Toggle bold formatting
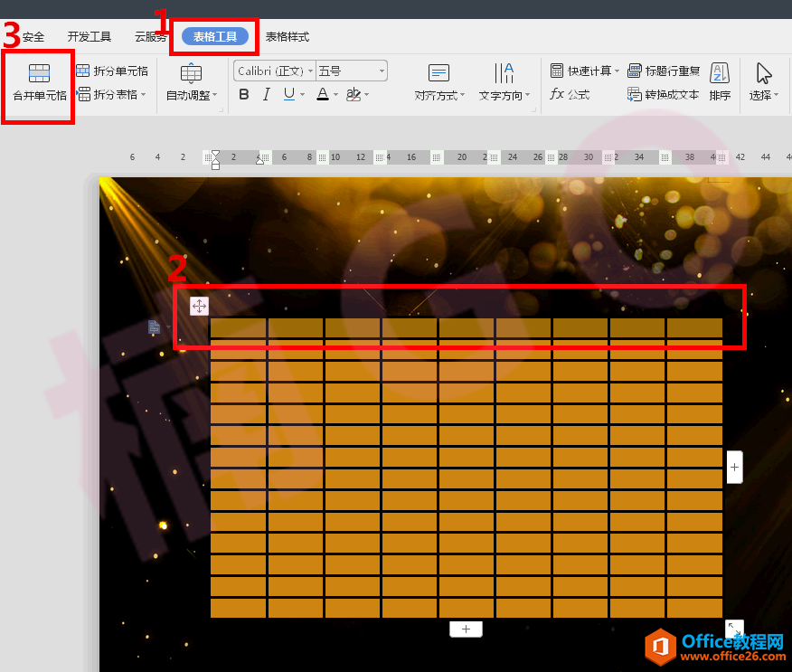792x672 pixels. 244,94
